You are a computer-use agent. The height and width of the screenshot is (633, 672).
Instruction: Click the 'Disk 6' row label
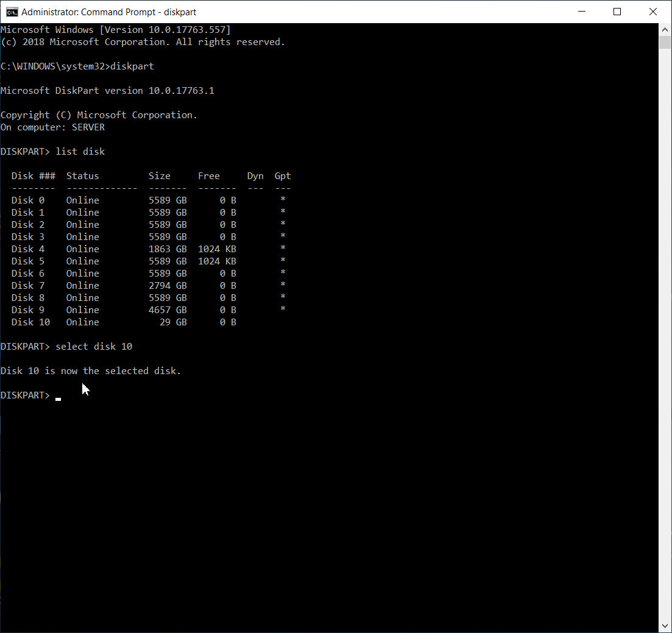click(x=28, y=274)
